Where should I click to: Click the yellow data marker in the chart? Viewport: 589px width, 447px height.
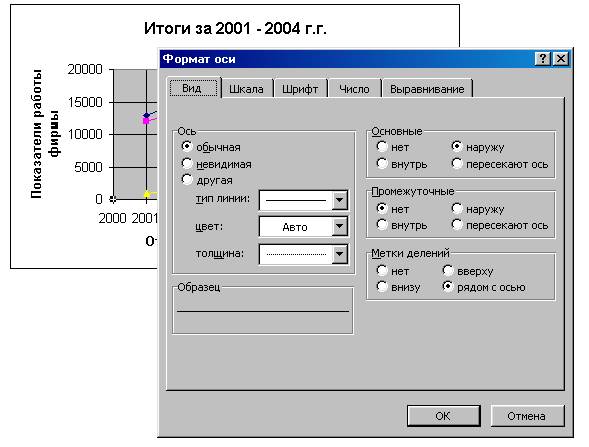coord(147,194)
